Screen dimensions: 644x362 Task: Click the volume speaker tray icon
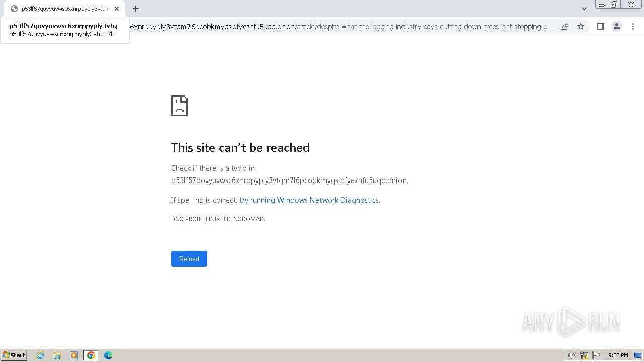572,355
